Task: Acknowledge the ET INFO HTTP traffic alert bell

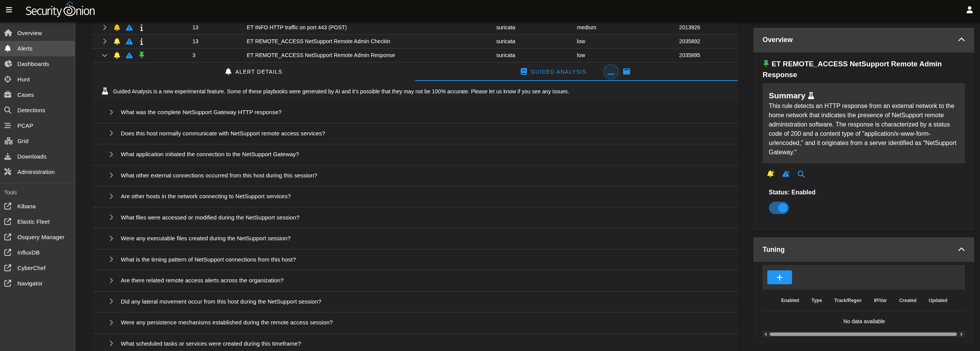Action: [117, 27]
